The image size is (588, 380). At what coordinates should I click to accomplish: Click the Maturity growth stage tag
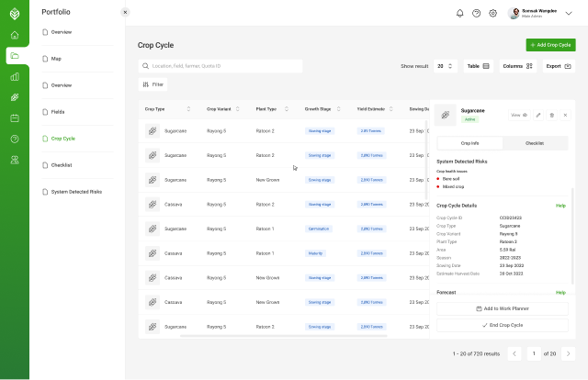tap(315, 253)
